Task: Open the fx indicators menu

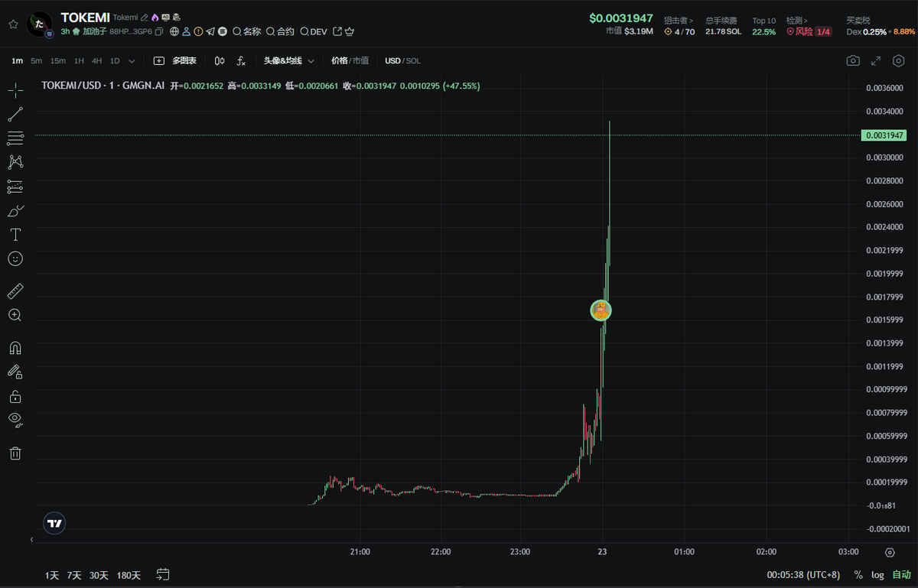Action: [x=241, y=60]
